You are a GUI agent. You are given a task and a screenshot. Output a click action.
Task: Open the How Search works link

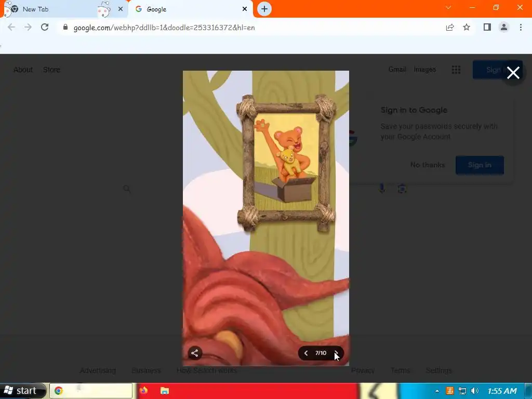[207, 370]
